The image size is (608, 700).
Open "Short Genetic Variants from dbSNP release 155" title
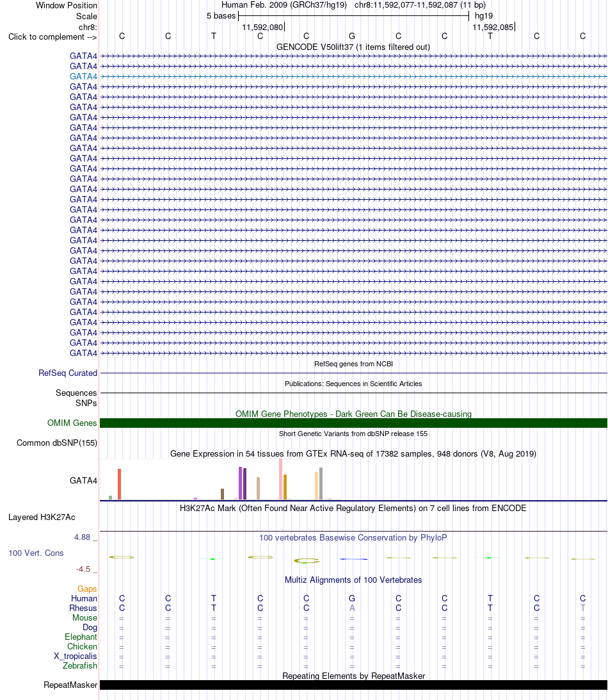[x=353, y=434]
